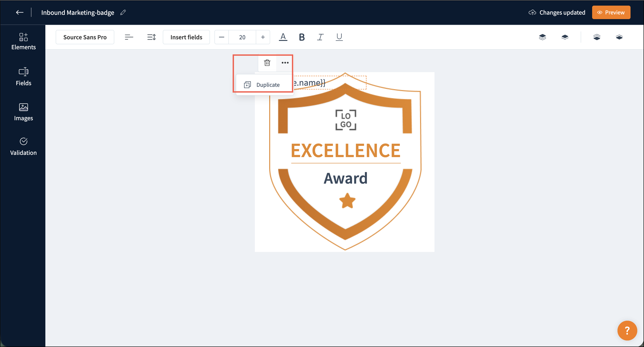Image resolution: width=644 pixels, height=347 pixels.
Task: Click the font size field showing 20
Action: (x=242, y=37)
